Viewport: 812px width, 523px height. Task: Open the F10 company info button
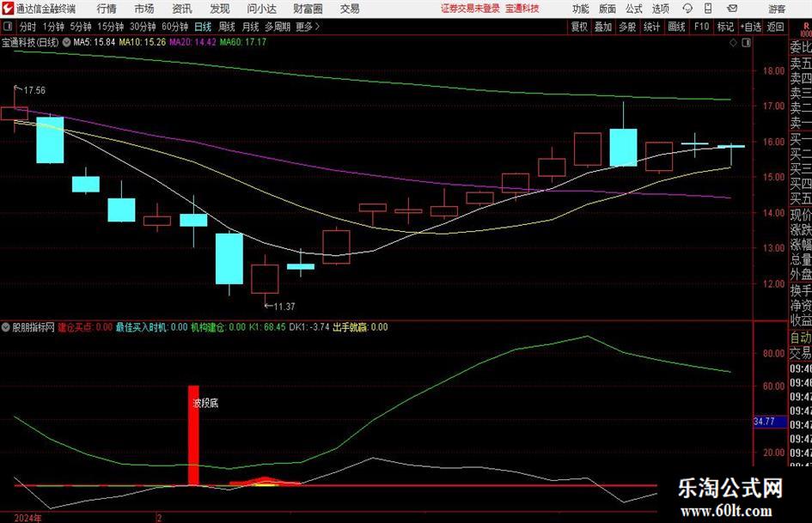pos(701,27)
